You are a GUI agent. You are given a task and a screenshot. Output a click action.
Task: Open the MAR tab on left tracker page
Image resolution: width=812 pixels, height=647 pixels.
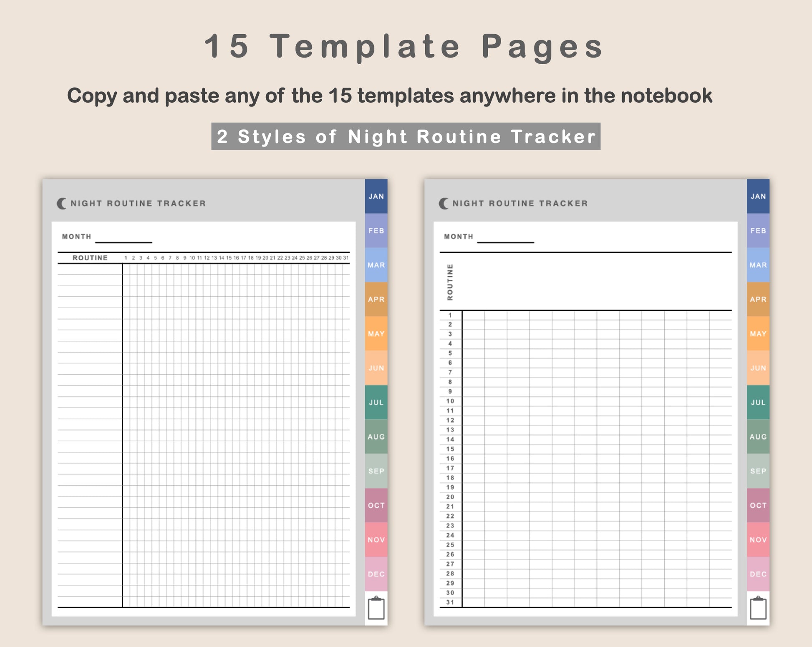[x=376, y=265]
